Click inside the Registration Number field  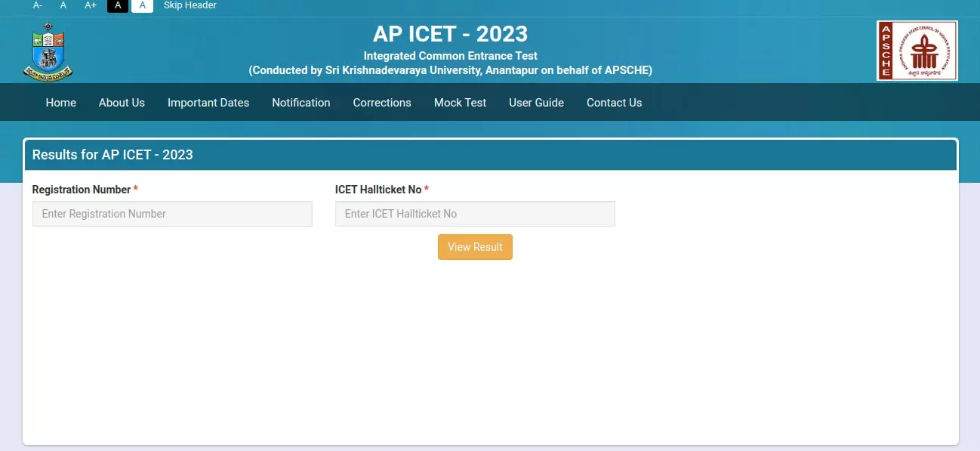tap(171, 214)
